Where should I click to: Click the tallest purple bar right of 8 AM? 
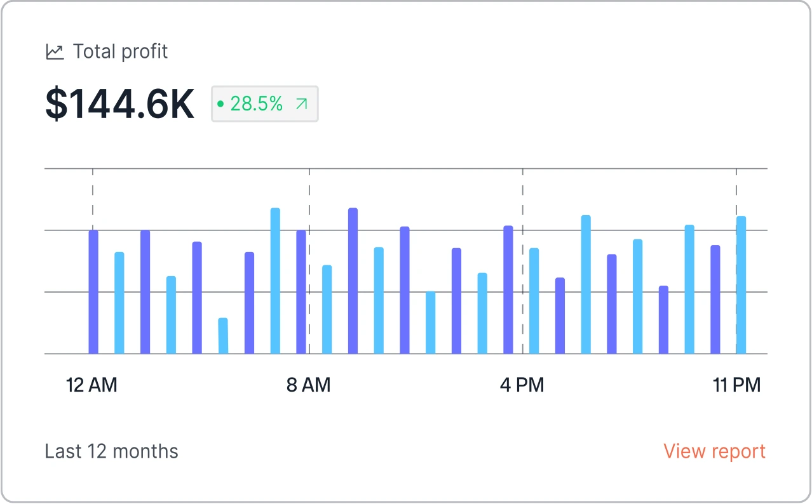(353, 281)
